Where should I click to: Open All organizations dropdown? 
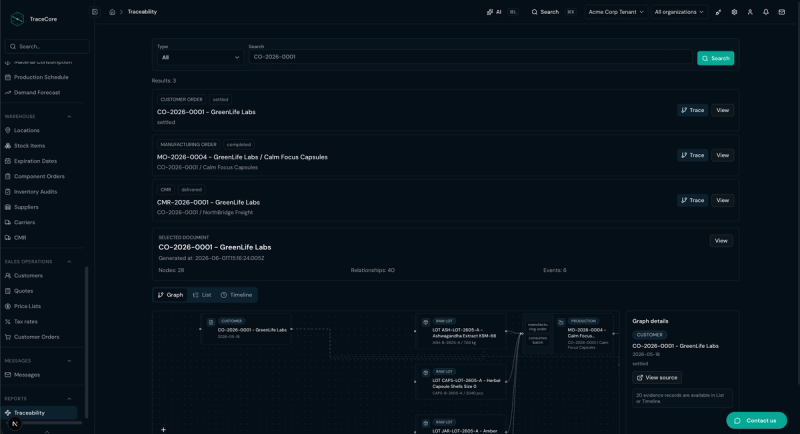coord(679,12)
